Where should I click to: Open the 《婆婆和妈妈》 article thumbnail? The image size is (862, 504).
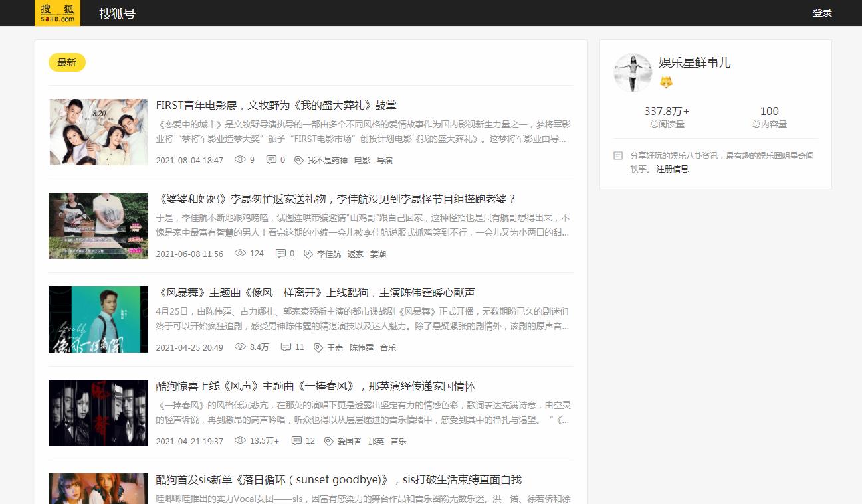pos(98,226)
